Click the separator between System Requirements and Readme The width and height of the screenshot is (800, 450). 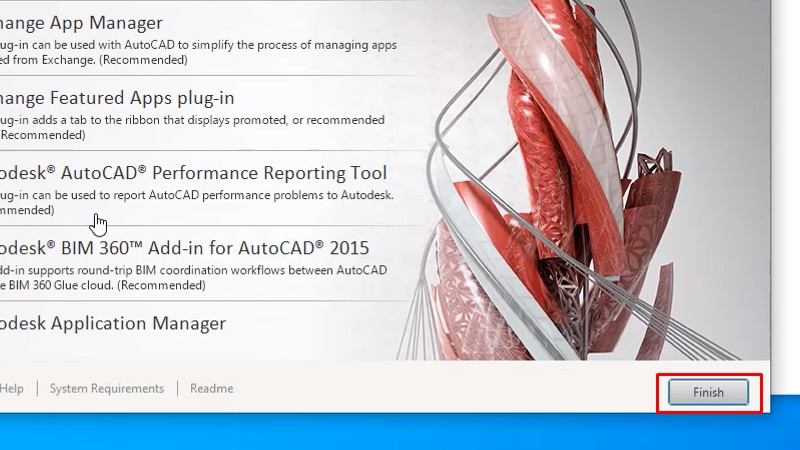coord(177,388)
